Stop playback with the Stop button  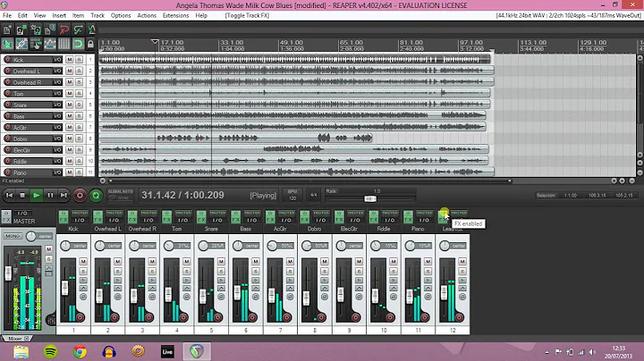(x=22, y=196)
